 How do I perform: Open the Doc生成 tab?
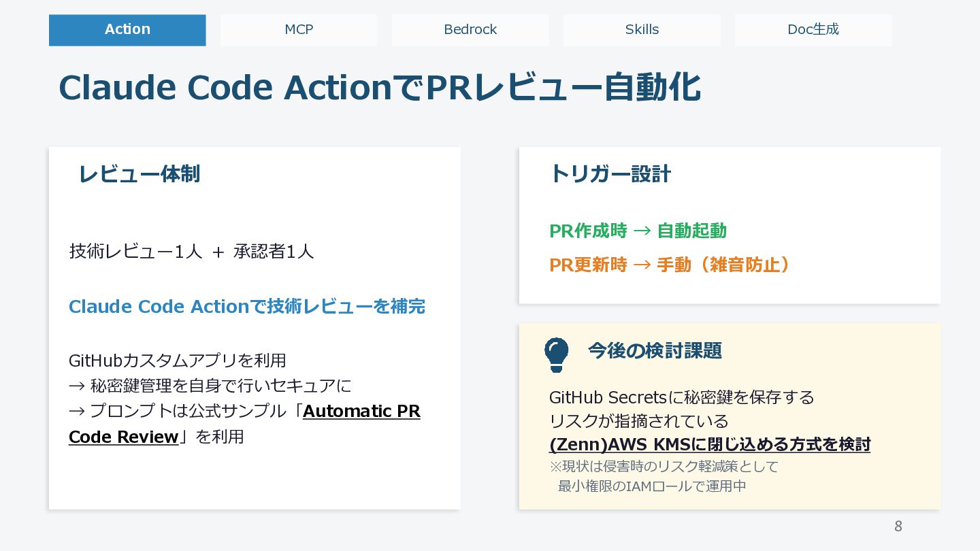tap(813, 30)
